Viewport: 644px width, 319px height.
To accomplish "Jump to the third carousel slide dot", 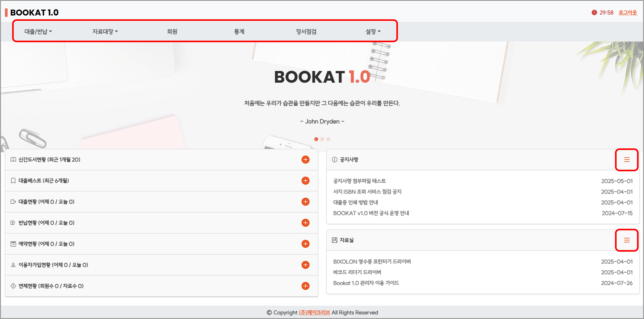I will 328,139.
